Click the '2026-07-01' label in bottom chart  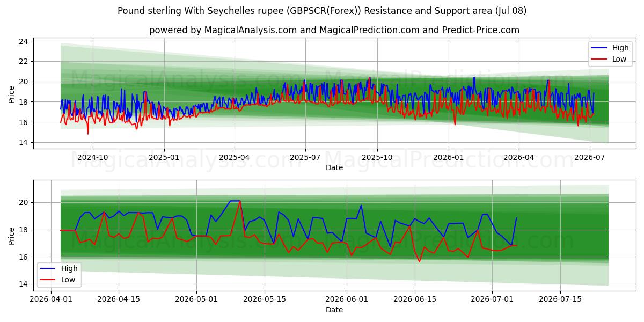click(493, 300)
